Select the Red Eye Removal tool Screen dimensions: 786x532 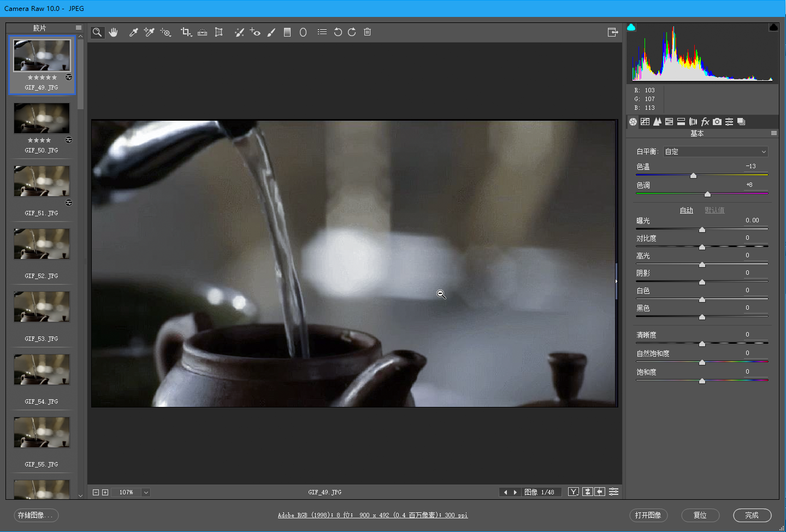coord(255,32)
